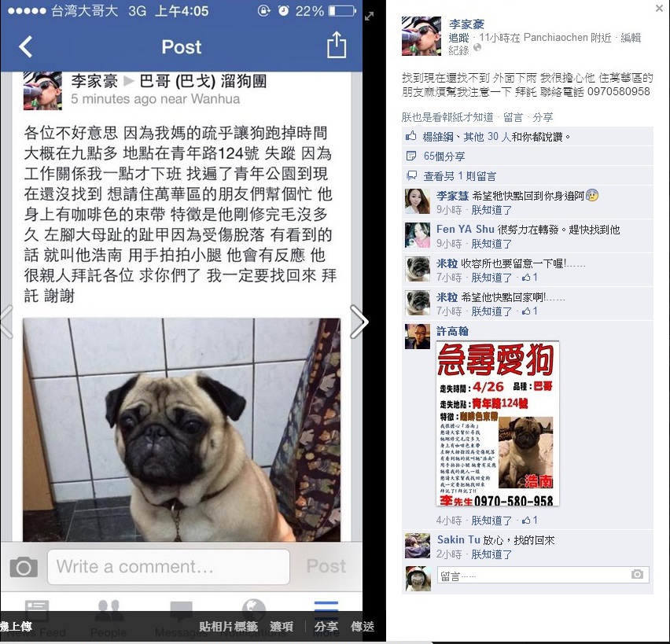Click inside the 留言 comment input field
Viewport: 670px width, 644px height.
coord(543,576)
